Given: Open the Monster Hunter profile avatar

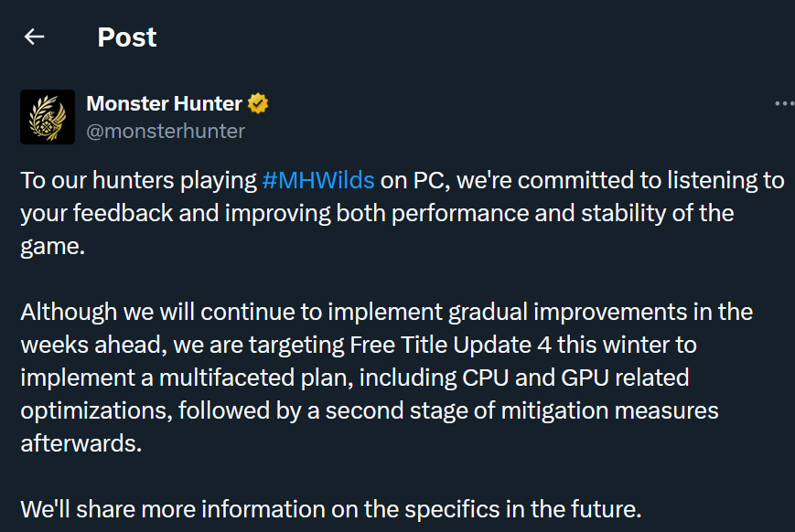Looking at the screenshot, I should (48, 117).
